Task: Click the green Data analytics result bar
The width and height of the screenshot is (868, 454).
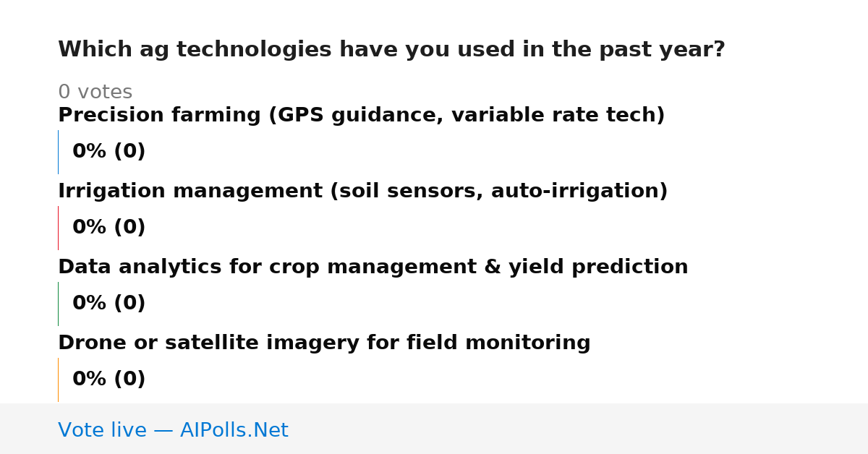Action: [58, 304]
